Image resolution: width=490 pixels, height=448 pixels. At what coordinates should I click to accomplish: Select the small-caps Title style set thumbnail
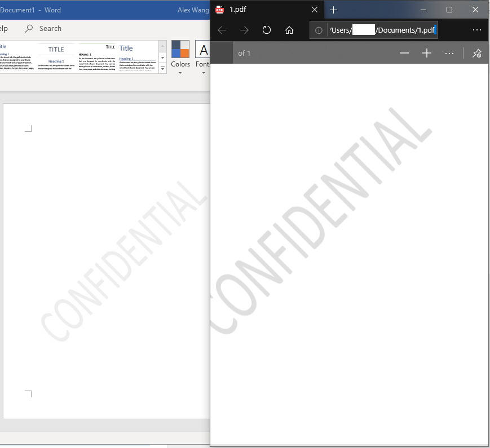[97, 57]
